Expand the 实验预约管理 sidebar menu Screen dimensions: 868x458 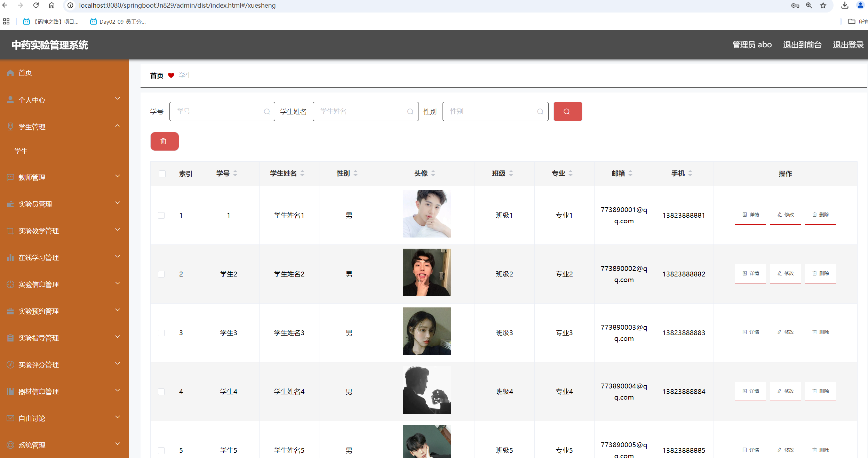point(64,311)
